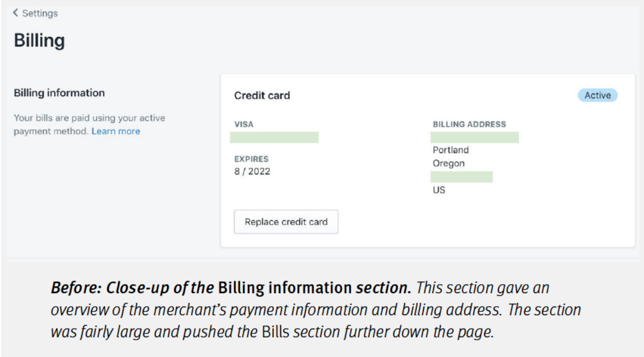Click the back chevron beside Settings
Image resolution: width=644 pixels, height=357 pixels.
pyautogui.click(x=15, y=13)
